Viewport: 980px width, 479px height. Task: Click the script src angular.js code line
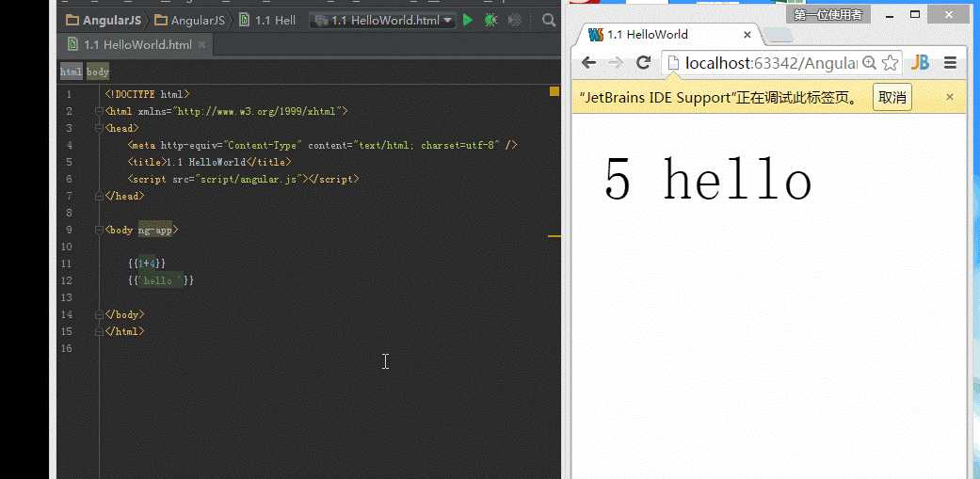coord(243,179)
